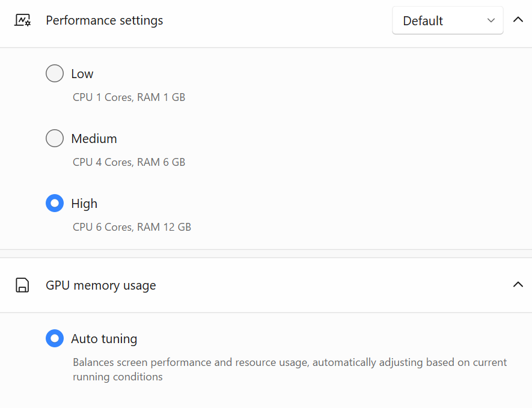This screenshot has width=532, height=408.
Task: Click the High option label
Action: click(x=84, y=204)
